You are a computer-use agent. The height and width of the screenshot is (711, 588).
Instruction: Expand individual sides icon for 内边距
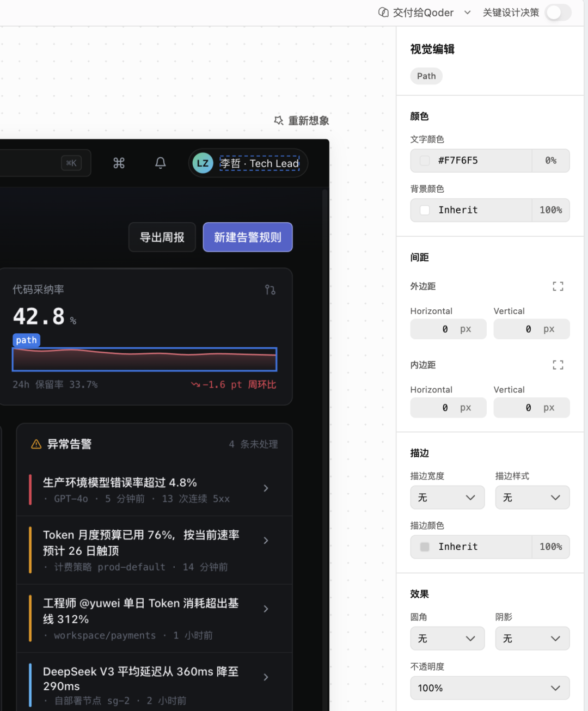click(x=558, y=365)
